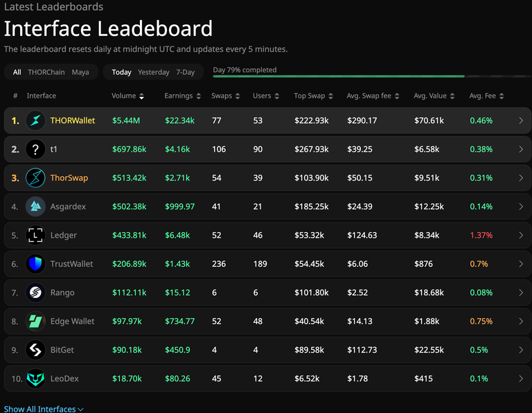Switch to the 7-Day time range
The width and height of the screenshot is (532, 413).
coord(185,72)
